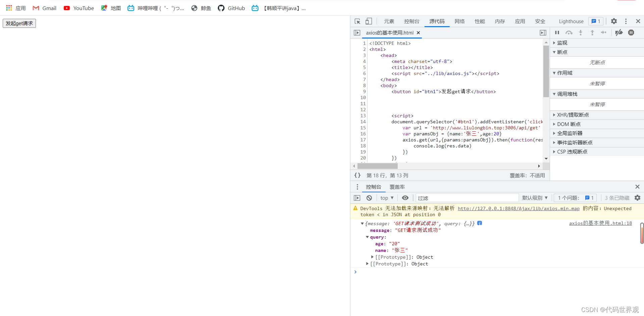
Task: Click the blue info badge beside logged object
Action: click(480, 223)
